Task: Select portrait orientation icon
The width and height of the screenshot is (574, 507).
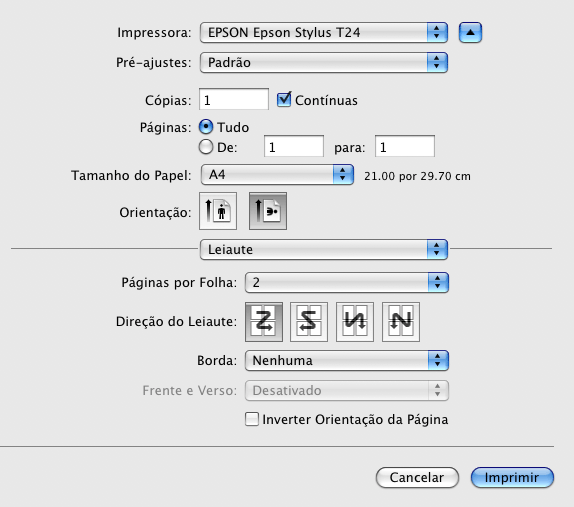Action: (218, 211)
